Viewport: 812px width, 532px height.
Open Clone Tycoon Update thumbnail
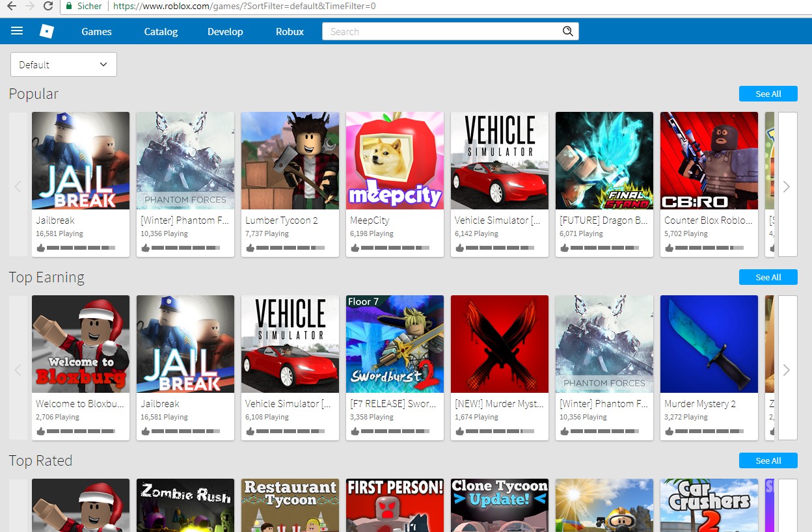[x=500, y=505]
